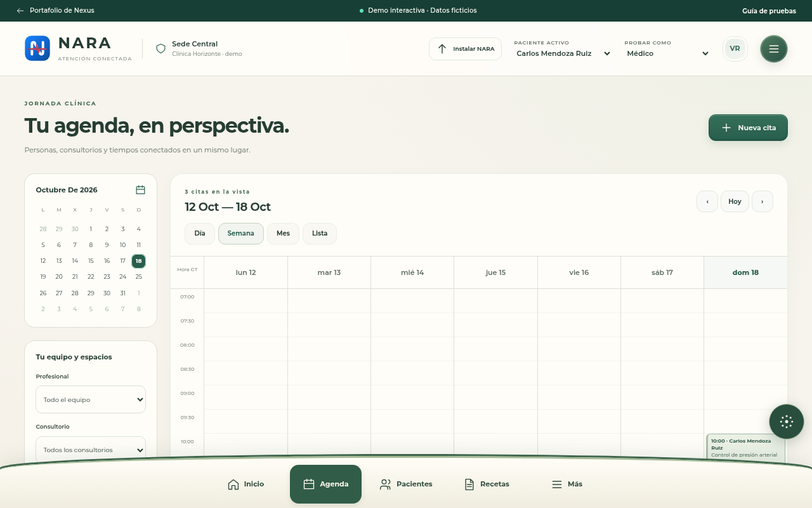Click the Agenda calendar icon in bottom bar
The width and height of the screenshot is (812, 508).
(x=309, y=485)
